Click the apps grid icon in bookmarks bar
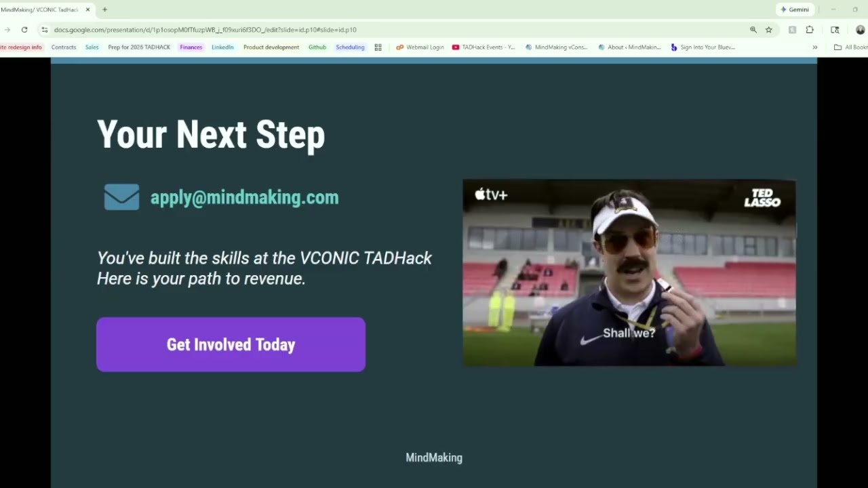 (378, 47)
